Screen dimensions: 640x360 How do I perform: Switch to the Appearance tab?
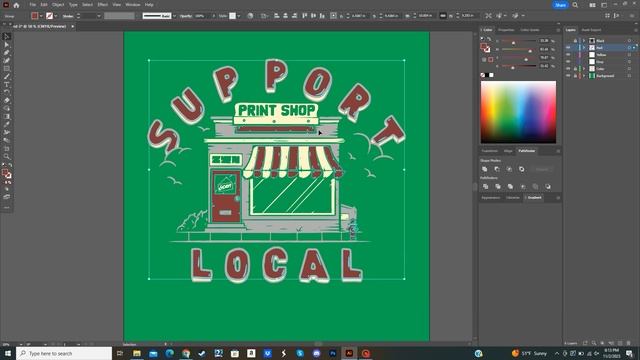click(491, 198)
